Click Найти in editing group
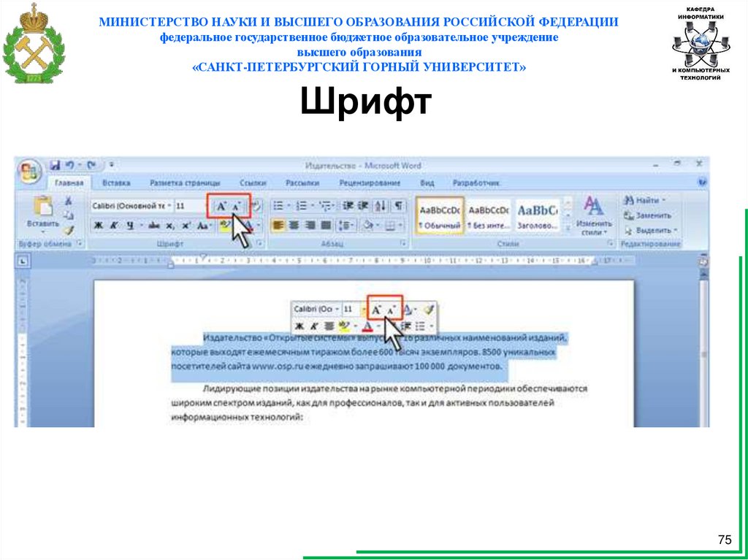This screenshot has width=748, height=560. (x=644, y=200)
